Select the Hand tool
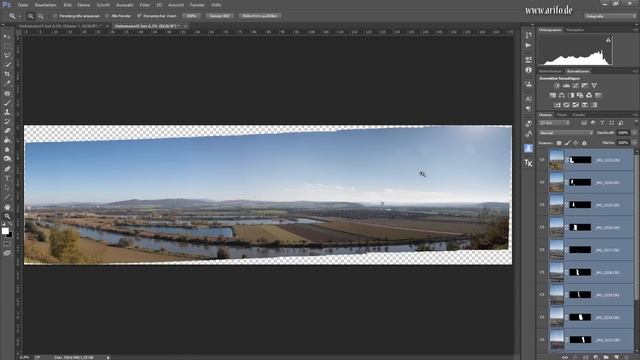Viewport: 640px width, 360px height. [7, 207]
